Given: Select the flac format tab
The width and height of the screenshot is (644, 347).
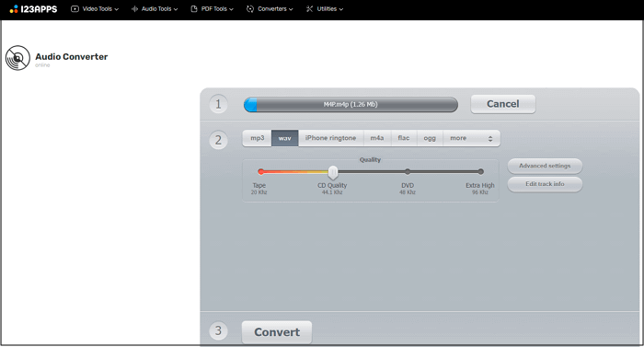Looking at the screenshot, I should pos(404,138).
